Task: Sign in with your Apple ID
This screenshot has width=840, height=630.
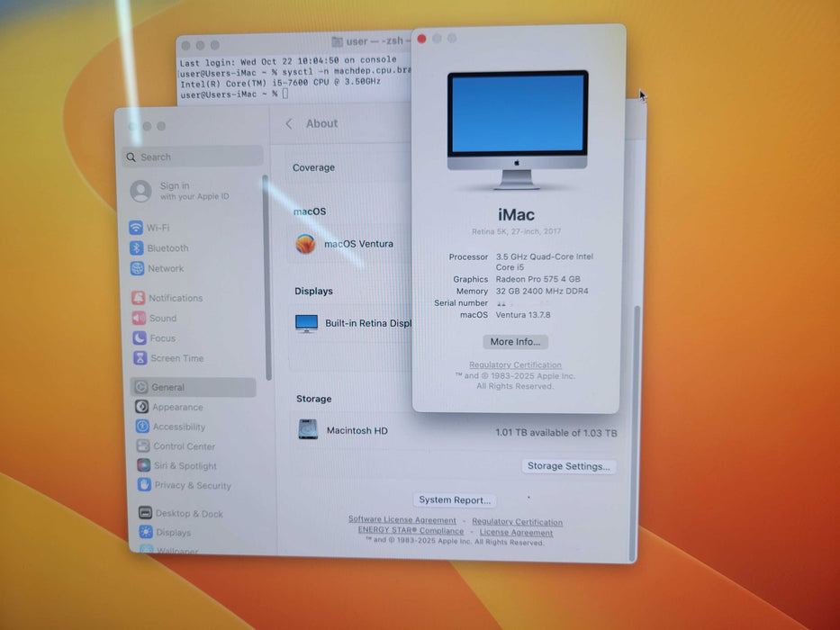Action: (180, 191)
